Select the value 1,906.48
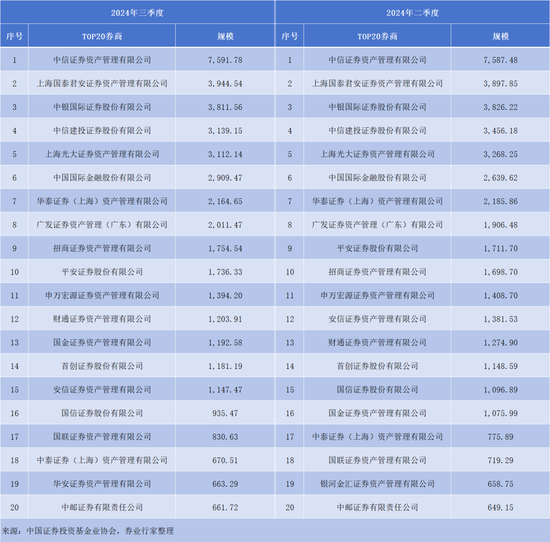The height and width of the screenshot is (542, 550). pos(501,225)
